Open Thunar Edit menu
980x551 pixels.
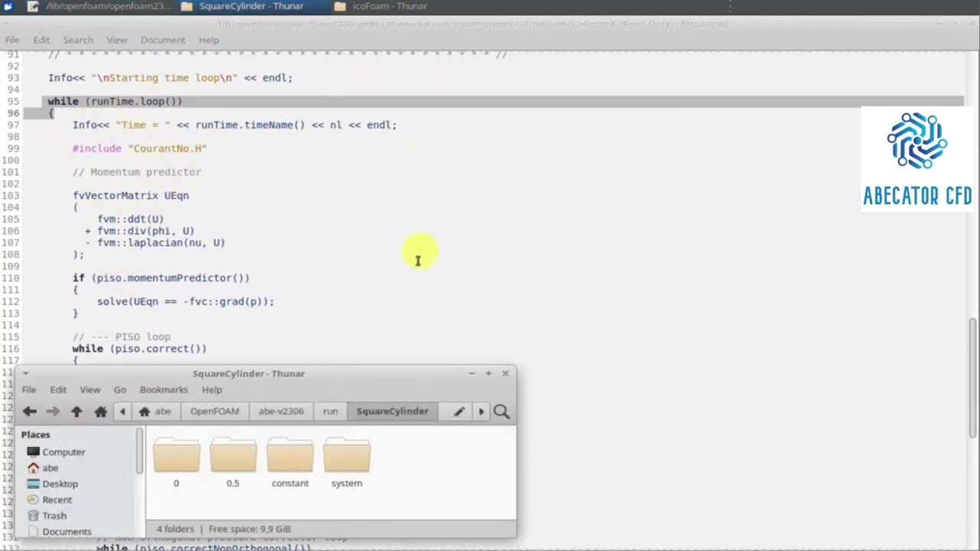(x=58, y=390)
